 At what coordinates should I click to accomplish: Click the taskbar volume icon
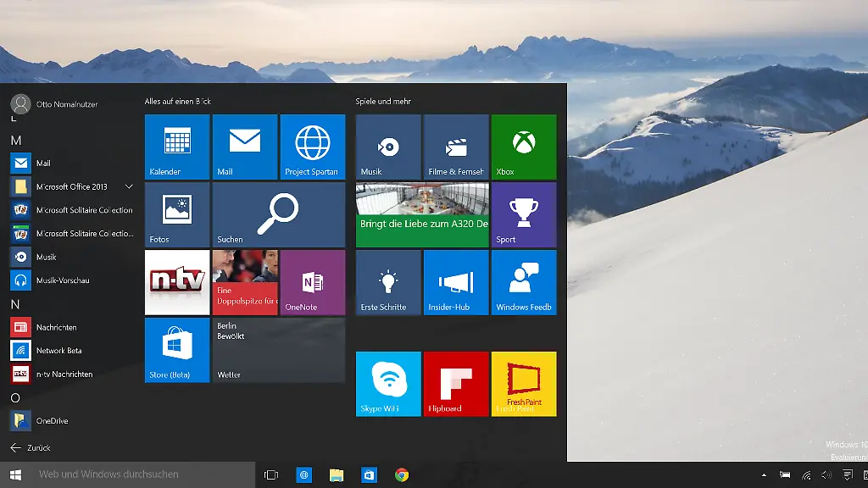[826, 475]
